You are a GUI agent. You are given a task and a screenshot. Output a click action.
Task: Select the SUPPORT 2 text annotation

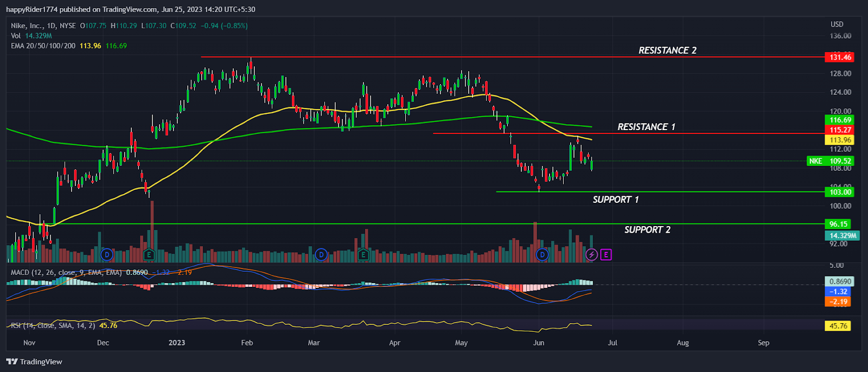(647, 230)
